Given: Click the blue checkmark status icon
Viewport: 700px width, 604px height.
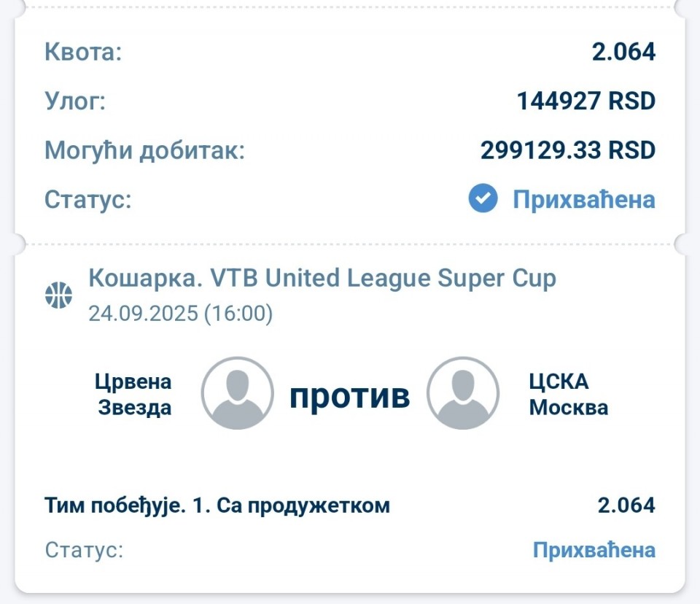Looking at the screenshot, I should [x=483, y=198].
